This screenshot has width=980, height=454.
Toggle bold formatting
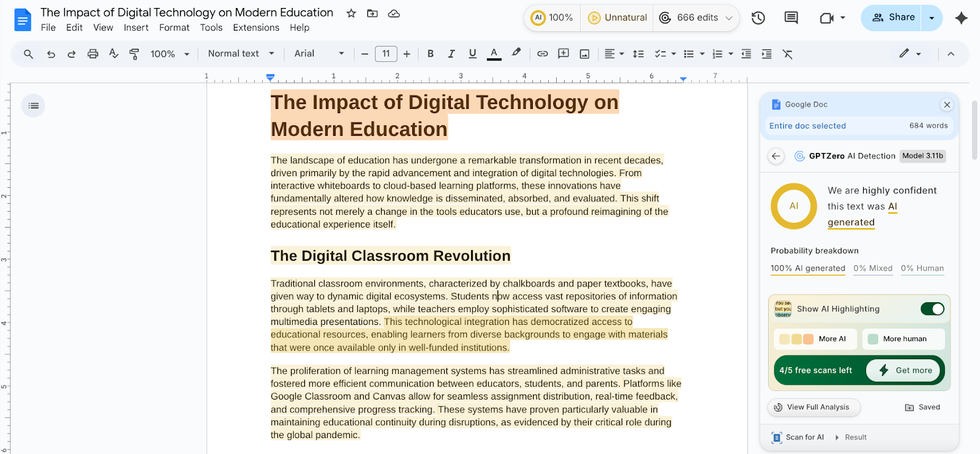point(431,54)
